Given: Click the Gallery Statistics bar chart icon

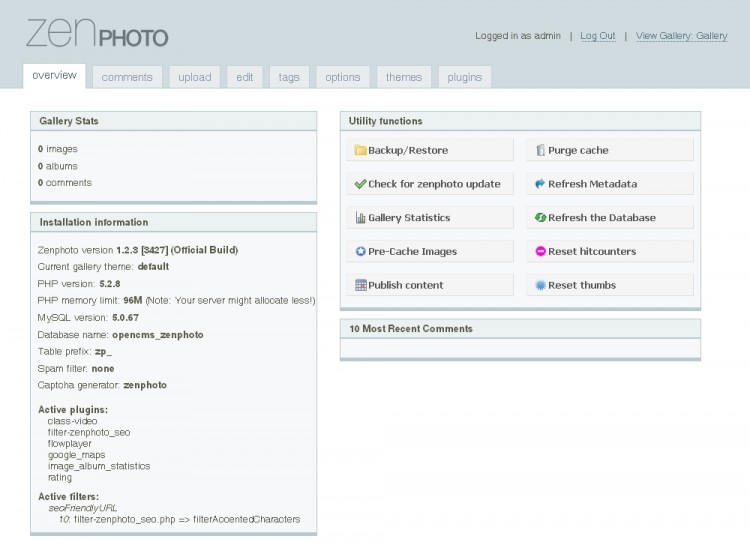Looking at the screenshot, I should pos(360,218).
